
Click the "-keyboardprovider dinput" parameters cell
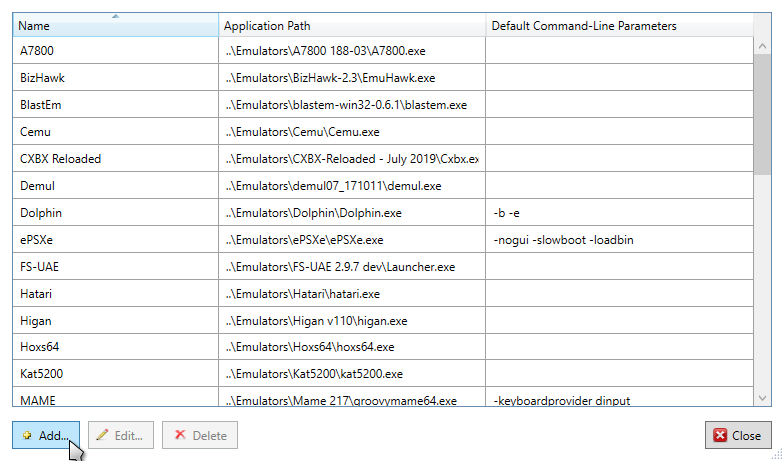(620, 397)
